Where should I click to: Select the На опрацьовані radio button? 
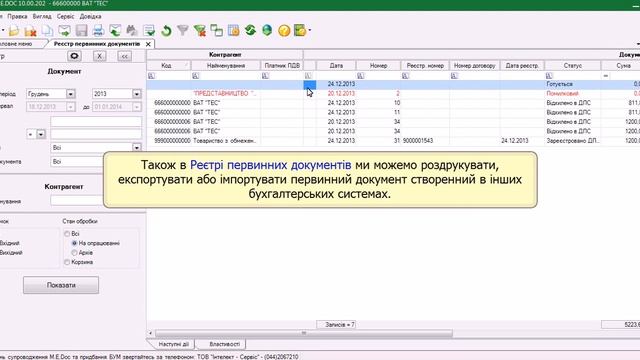click(x=74, y=243)
